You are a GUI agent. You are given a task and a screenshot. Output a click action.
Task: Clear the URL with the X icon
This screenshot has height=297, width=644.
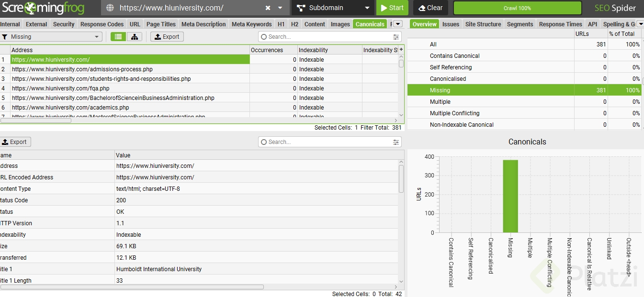[268, 8]
